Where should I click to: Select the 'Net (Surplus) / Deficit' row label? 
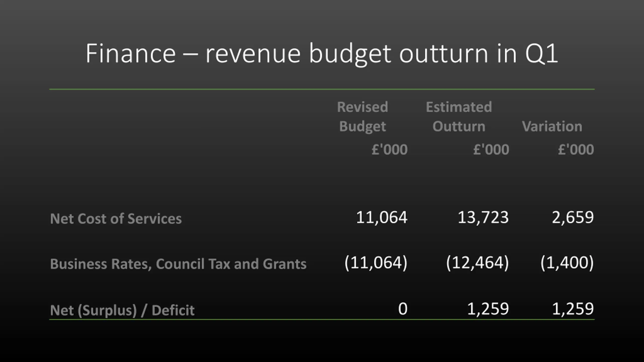(x=122, y=310)
